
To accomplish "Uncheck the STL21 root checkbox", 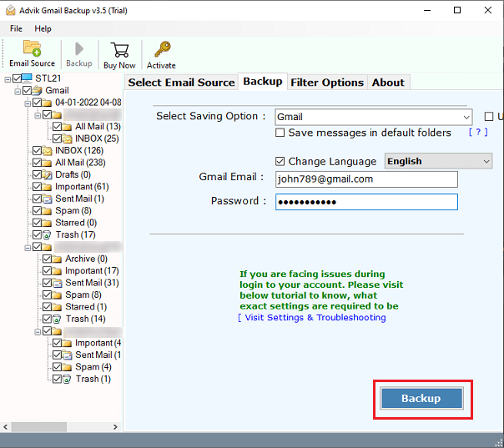I will 17,78.
